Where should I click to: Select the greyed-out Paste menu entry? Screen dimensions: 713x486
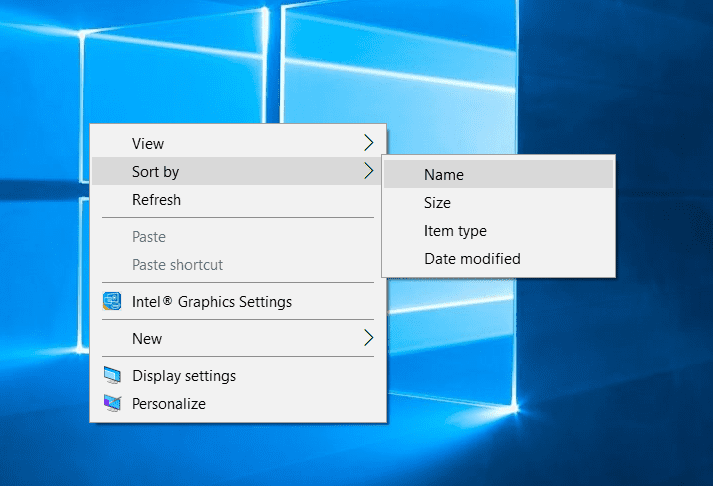click(x=238, y=236)
